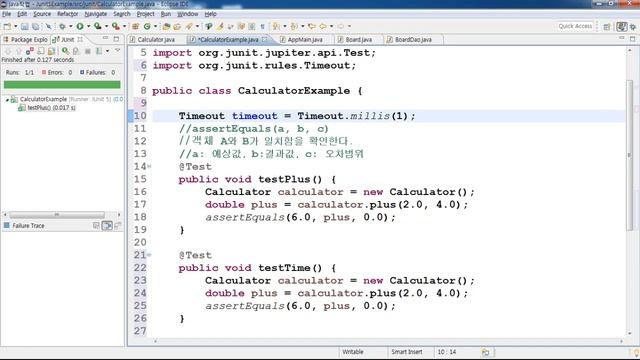640x360 pixels.
Task: Switch to the Board.java editor tab
Action: [x=355, y=40]
